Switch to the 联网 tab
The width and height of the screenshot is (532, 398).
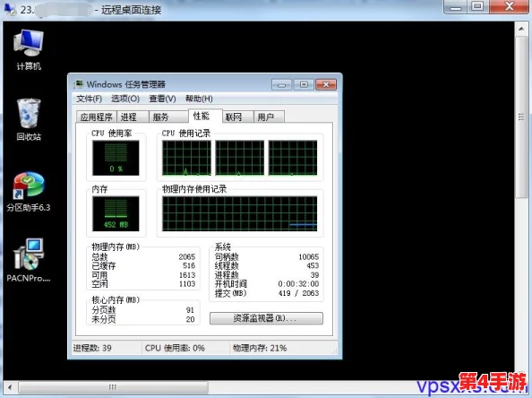tap(238, 117)
